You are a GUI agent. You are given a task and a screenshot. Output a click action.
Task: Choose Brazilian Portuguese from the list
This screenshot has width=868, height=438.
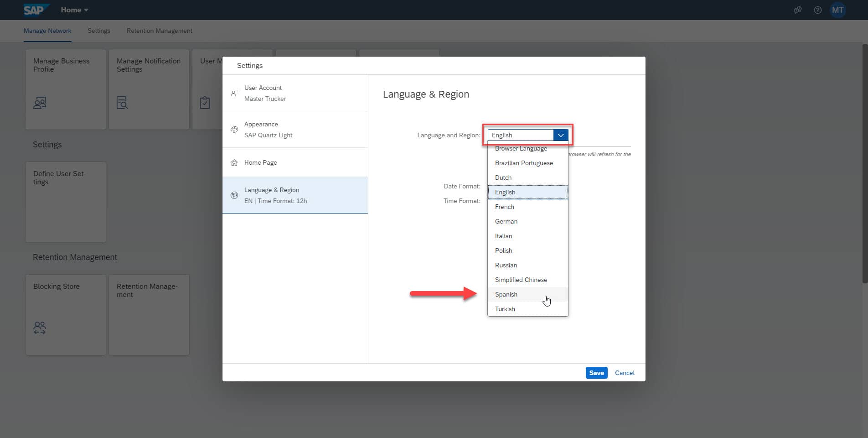pyautogui.click(x=528, y=163)
